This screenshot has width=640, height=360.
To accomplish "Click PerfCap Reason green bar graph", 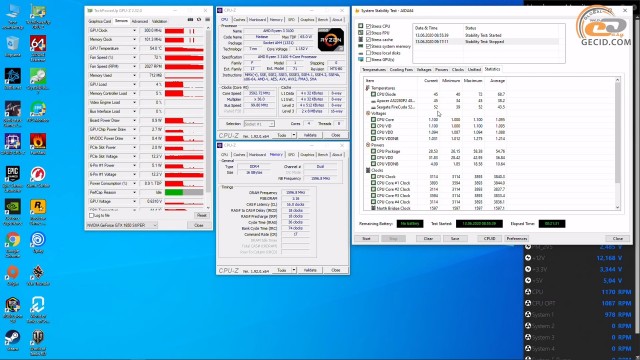I will point(184,192).
